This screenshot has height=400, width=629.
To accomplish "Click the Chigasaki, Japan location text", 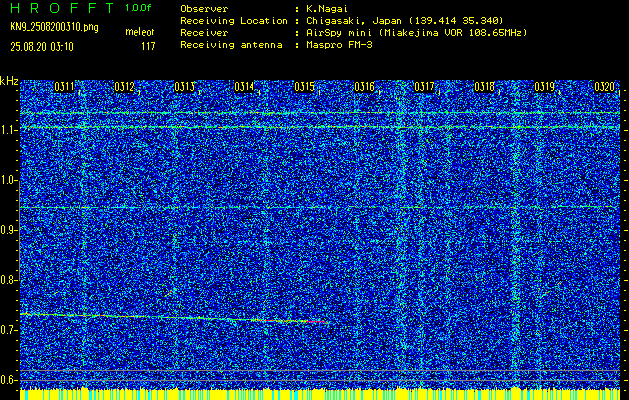I will click(405, 20).
